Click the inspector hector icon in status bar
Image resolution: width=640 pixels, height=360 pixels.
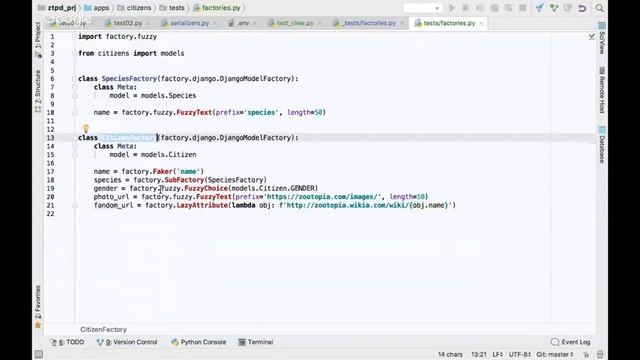pos(600,355)
